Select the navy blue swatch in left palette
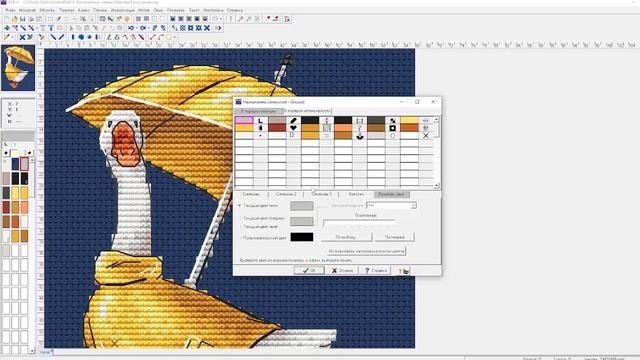640x360 pixels. [16, 164]
